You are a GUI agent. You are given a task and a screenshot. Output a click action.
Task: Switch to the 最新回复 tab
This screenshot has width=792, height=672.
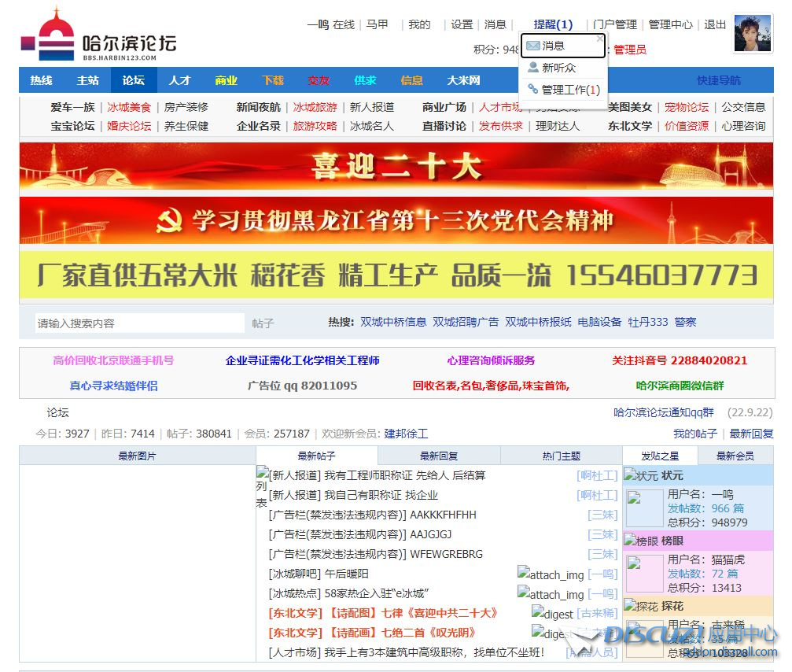(x=438, y=456)
